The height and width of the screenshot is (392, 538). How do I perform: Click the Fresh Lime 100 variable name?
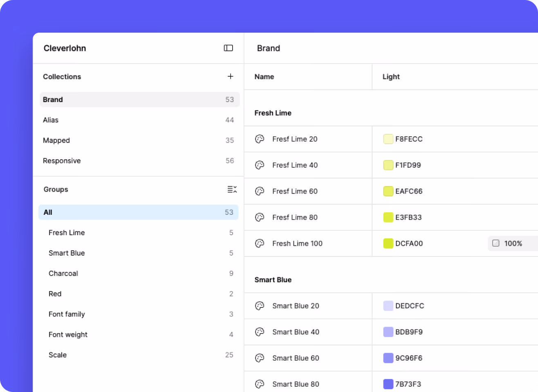pos(297,244)
